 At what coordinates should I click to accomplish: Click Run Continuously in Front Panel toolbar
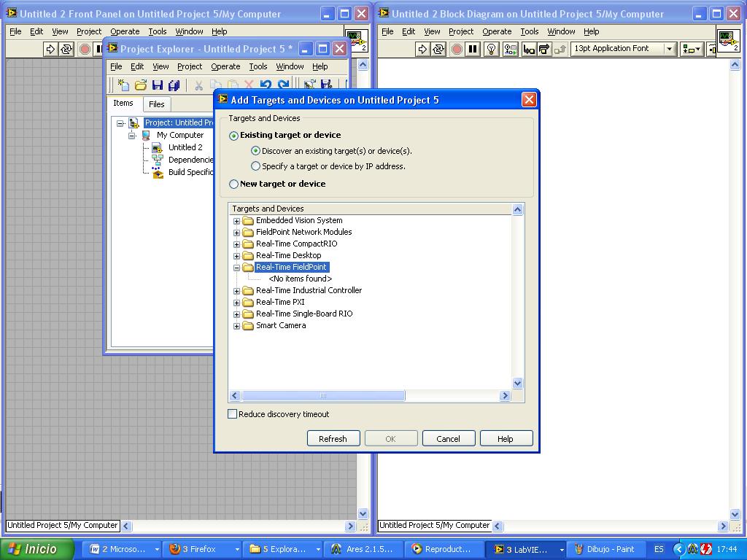point(66,49)
